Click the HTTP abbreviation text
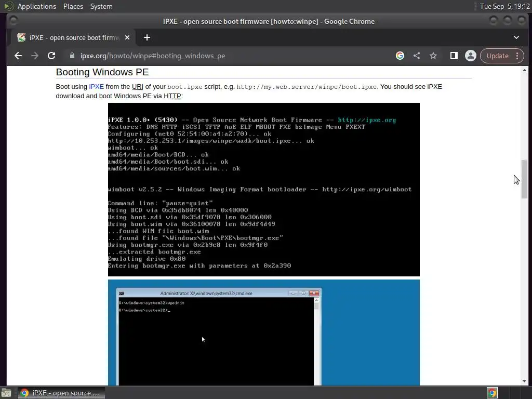 (172, 96)
